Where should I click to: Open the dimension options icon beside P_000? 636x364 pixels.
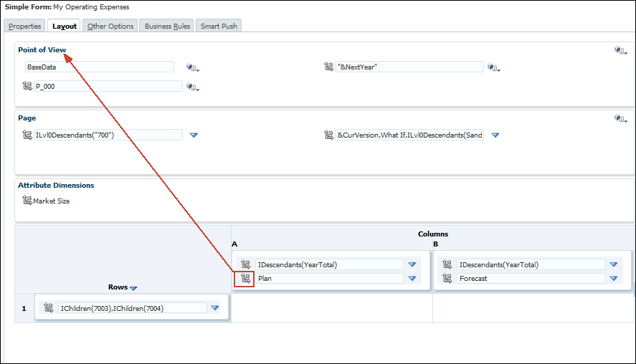[x=192, y=86]
